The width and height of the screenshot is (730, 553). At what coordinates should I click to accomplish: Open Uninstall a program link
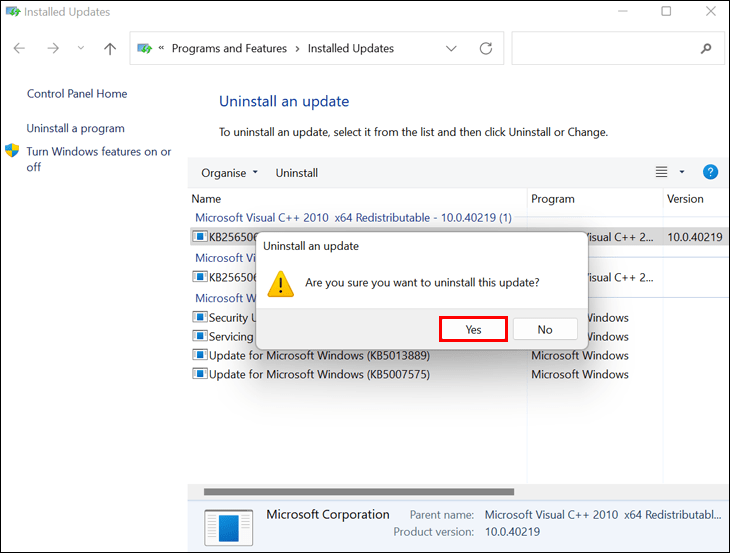point(75,128)
